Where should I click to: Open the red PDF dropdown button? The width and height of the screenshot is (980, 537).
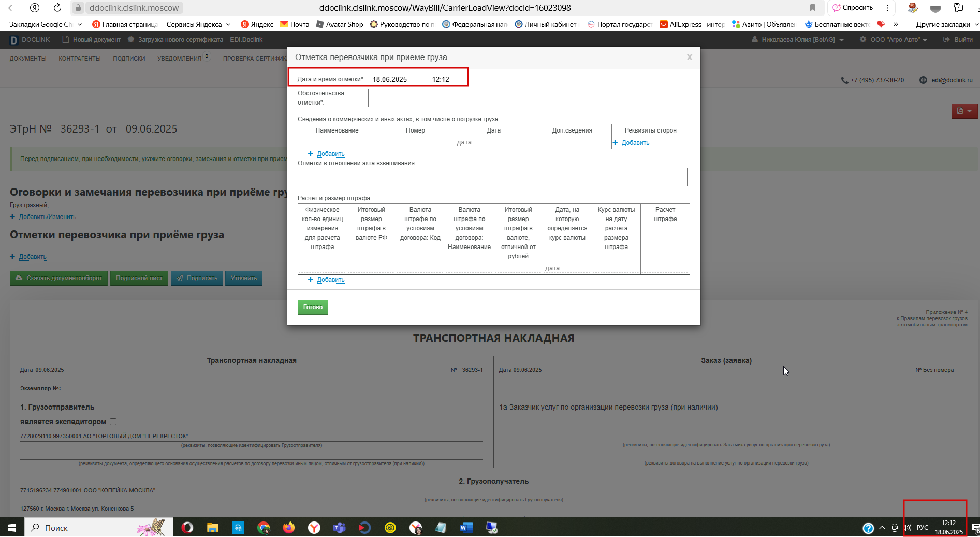point(964,111)
